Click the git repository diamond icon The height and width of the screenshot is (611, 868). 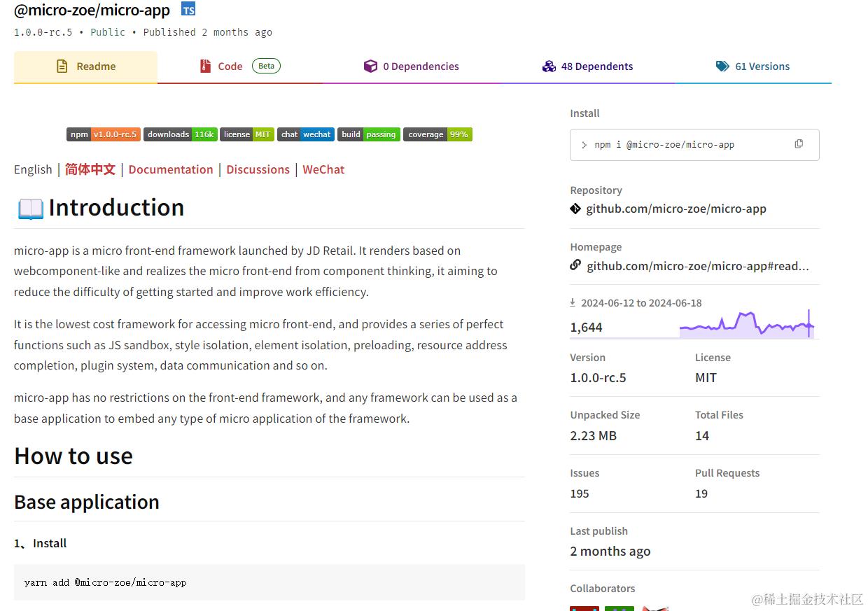click(x=575, y=209)
